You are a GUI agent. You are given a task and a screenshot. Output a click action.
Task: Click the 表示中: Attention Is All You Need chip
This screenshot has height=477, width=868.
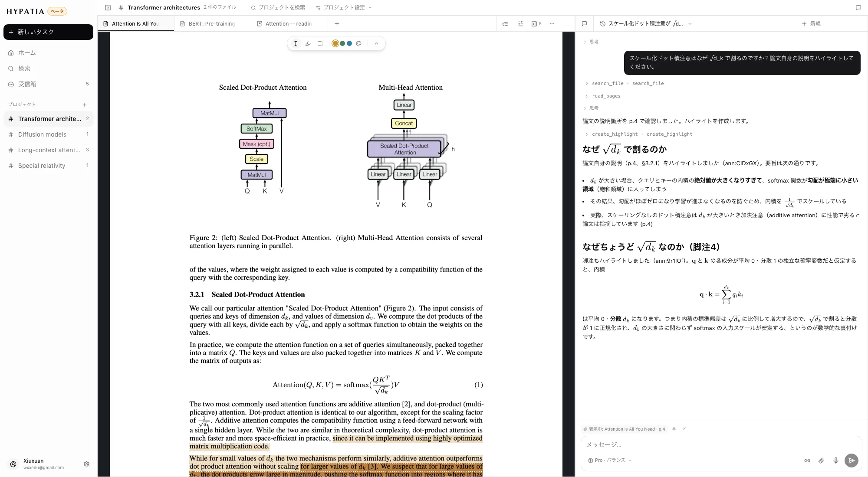point(624,429)
